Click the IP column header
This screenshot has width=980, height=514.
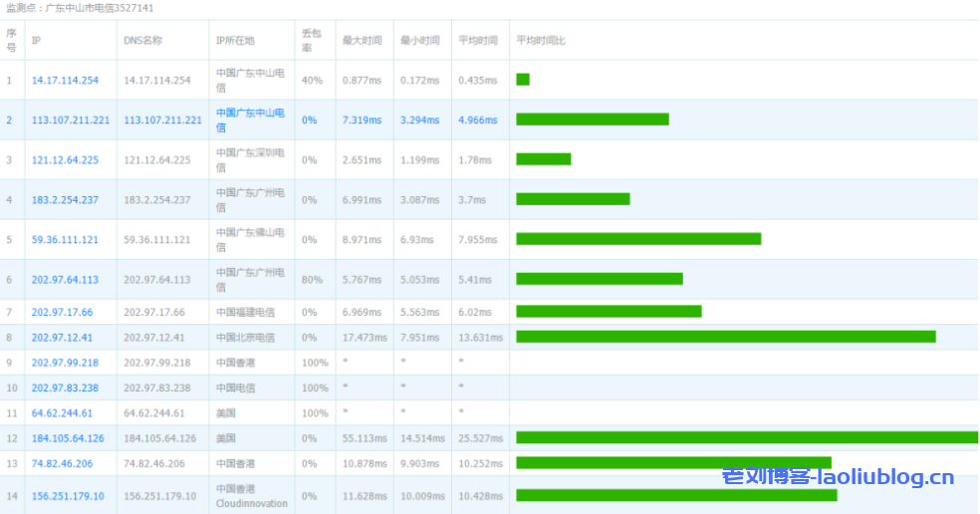37,41
